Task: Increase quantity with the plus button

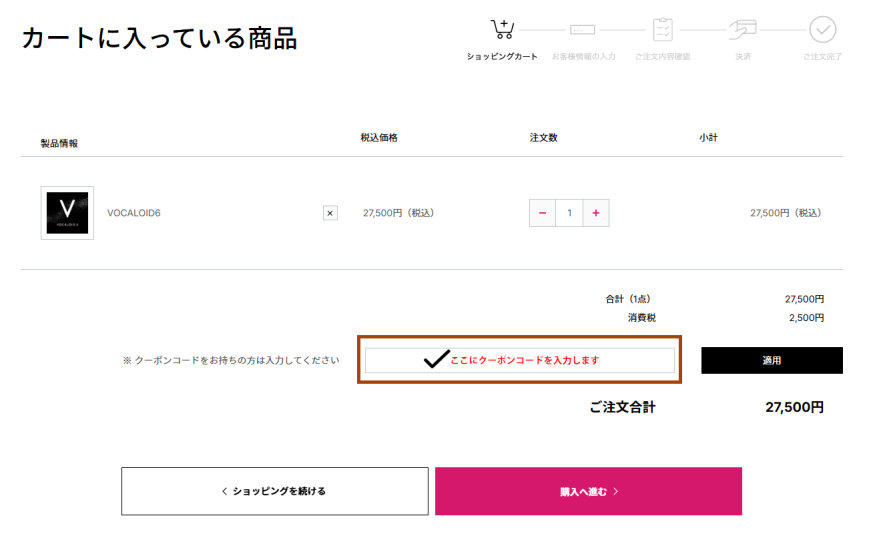Action: 596,213
